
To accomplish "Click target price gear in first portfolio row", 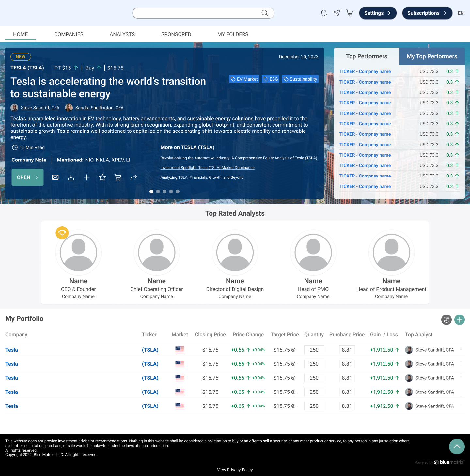I will click(293, 350).
